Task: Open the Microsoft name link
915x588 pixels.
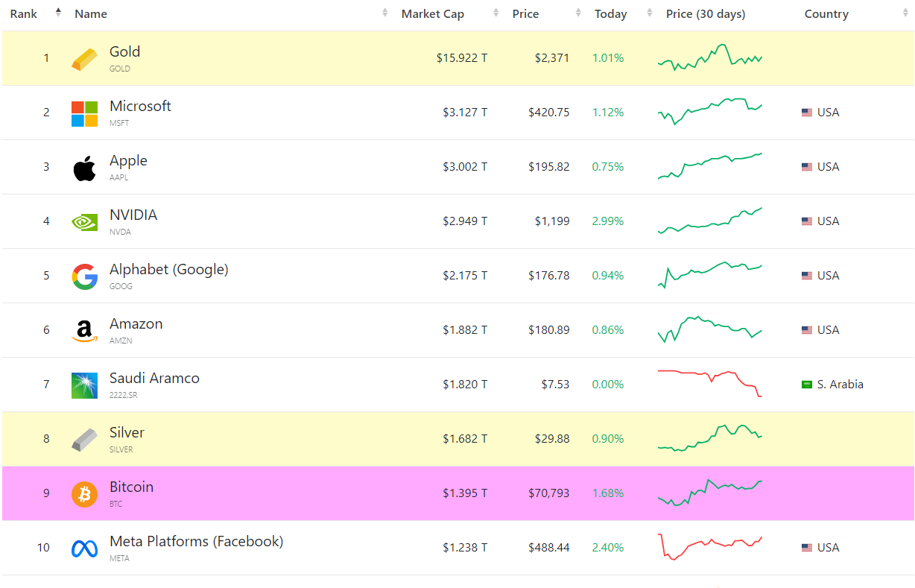Action: 140,107
